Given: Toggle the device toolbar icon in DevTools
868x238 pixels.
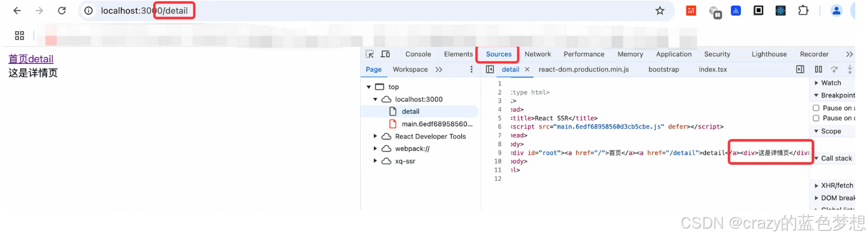Looking at the screenshot, I should point(385,54).
